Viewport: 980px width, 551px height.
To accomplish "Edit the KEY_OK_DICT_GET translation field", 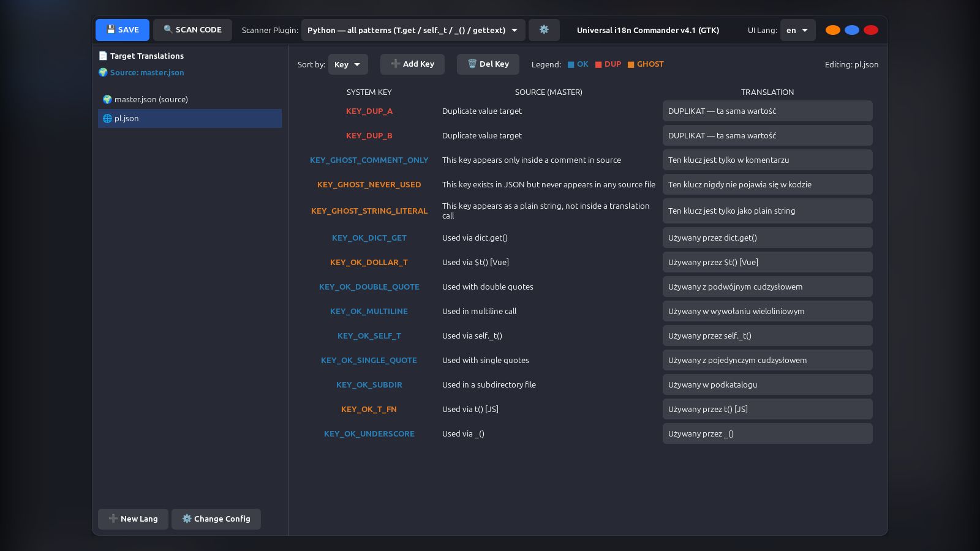I will point(767,238).
